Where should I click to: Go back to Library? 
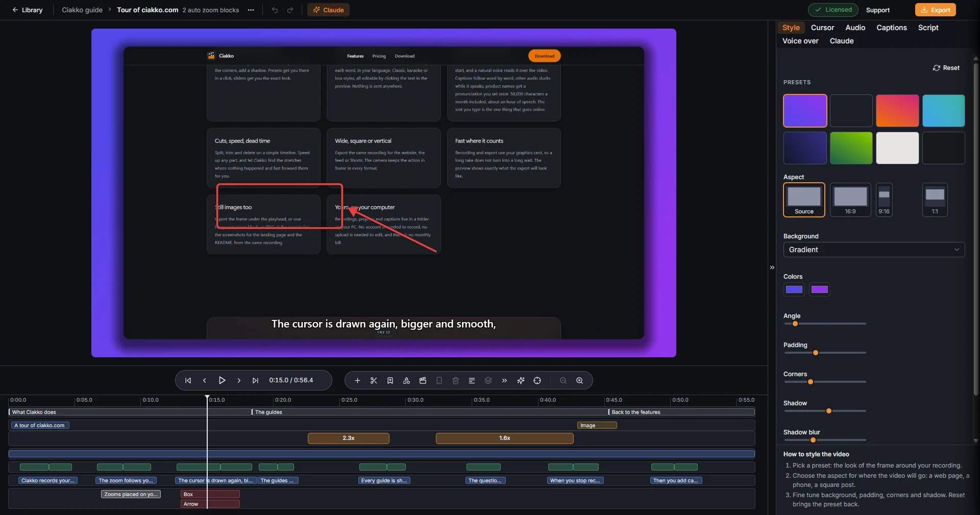point(28,10)
